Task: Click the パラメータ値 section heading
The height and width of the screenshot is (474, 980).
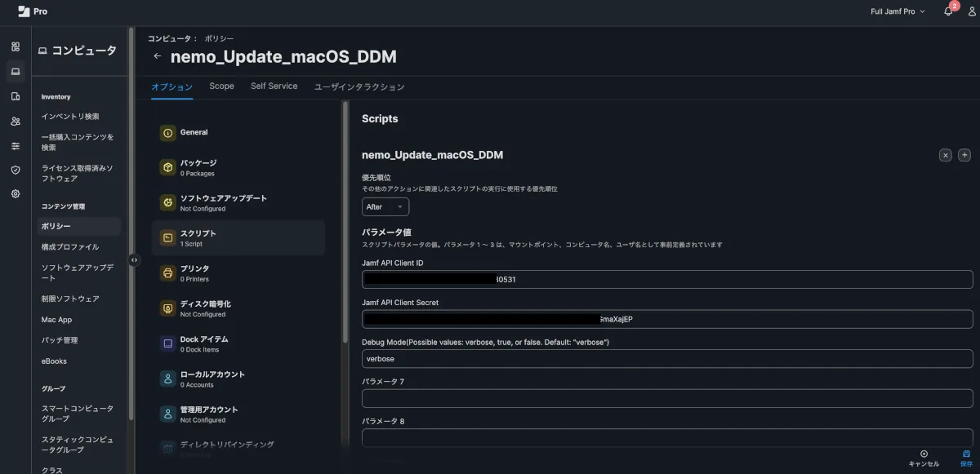Action: point(386,233)
